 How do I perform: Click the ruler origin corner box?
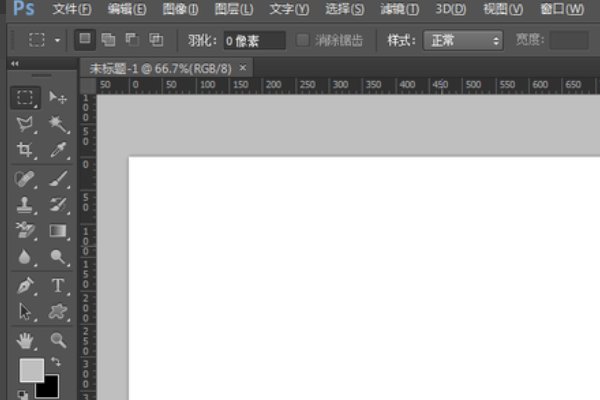pos(88,86)
